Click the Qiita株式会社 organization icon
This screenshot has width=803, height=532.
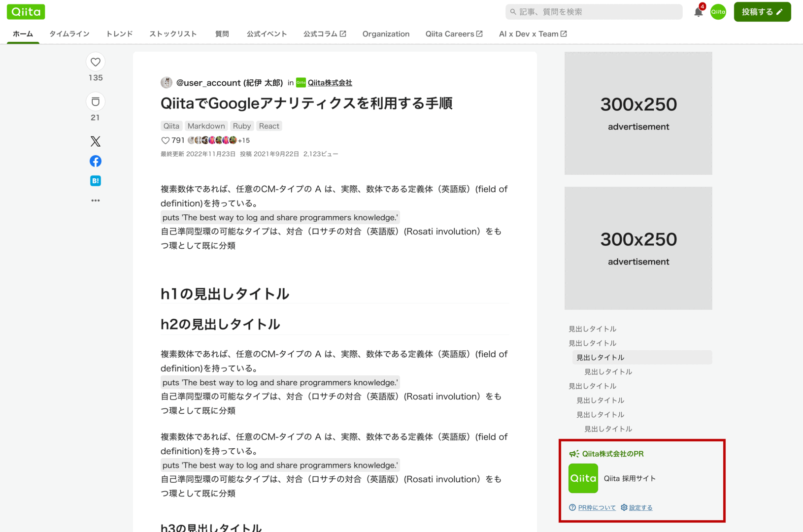click(x=301, y=83)
